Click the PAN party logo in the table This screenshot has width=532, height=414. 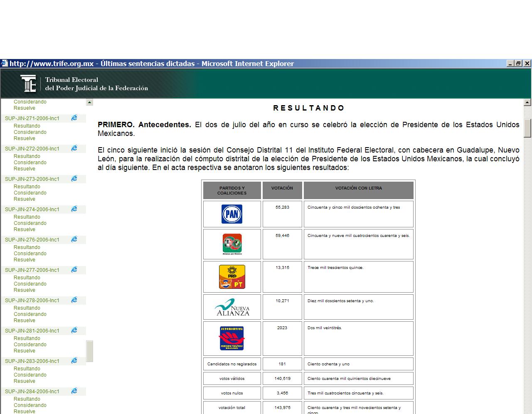(232, 214)
